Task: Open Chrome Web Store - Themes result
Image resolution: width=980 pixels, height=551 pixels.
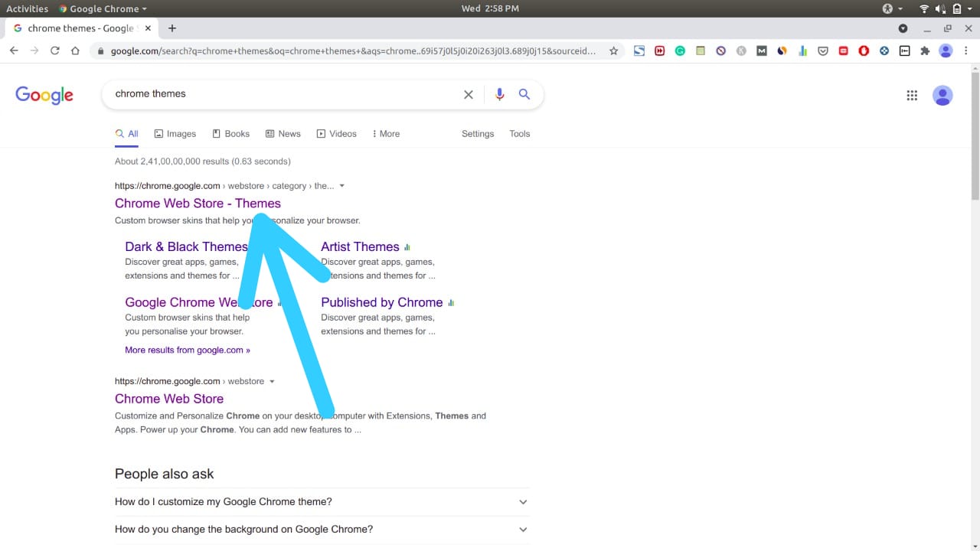Action: pyautogui.click(x=198, y=204)
